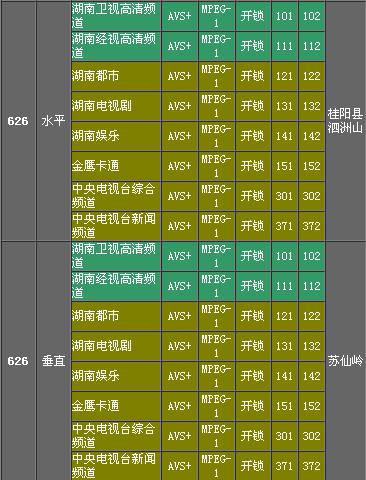Select the 桂阳县泗洲山 transmitter site cell
Viewport: 366px width, 480px height.
345,121
